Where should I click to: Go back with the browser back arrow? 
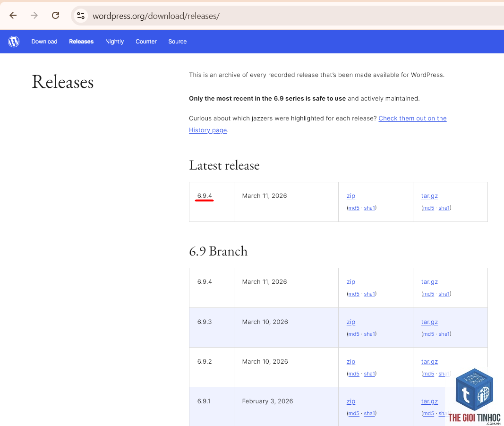13,16
